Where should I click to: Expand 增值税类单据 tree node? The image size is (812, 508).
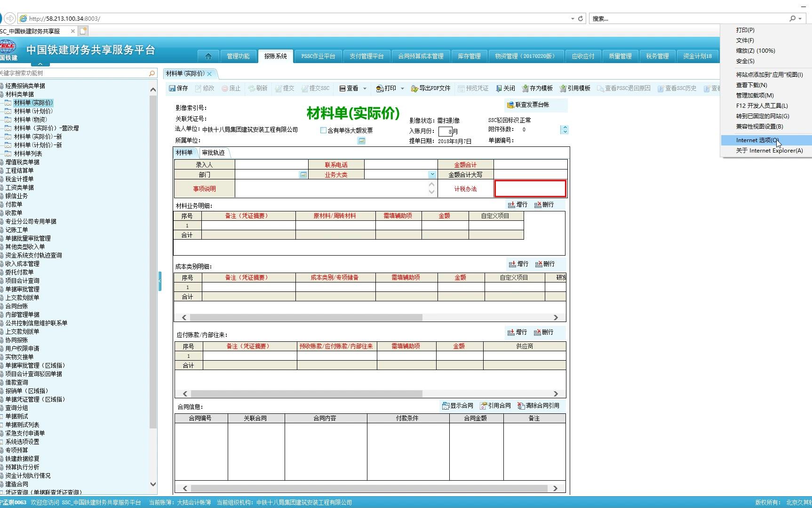click(2, 162)
